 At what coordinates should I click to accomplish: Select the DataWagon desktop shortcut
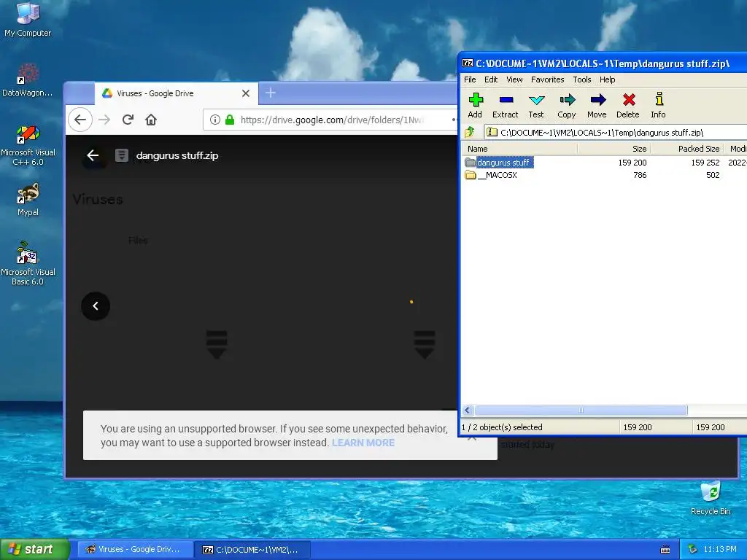point(28,80)
